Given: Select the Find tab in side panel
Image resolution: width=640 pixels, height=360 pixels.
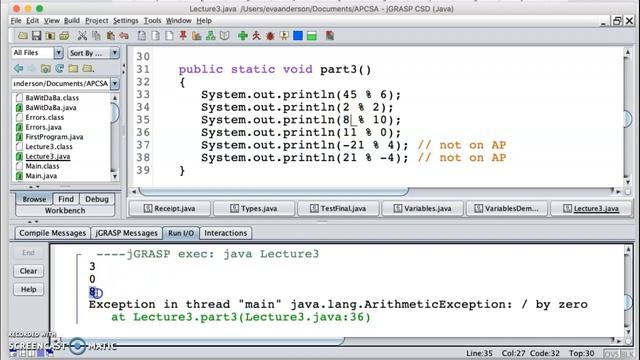Looking at the screenshot, I should (66, 199).
